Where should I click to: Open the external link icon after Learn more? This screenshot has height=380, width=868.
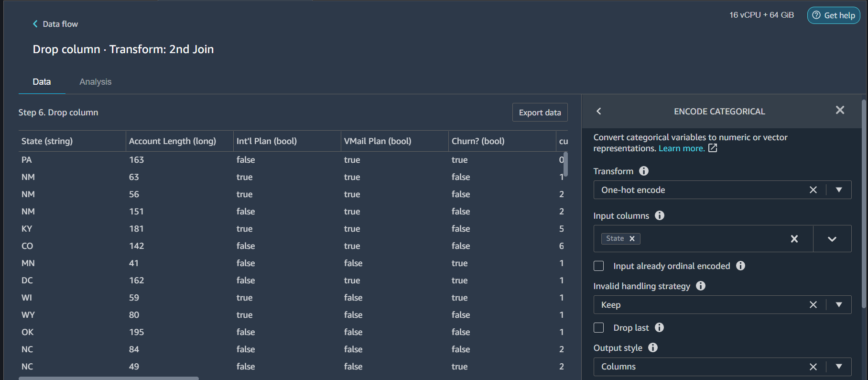click(x=713, y=148)
